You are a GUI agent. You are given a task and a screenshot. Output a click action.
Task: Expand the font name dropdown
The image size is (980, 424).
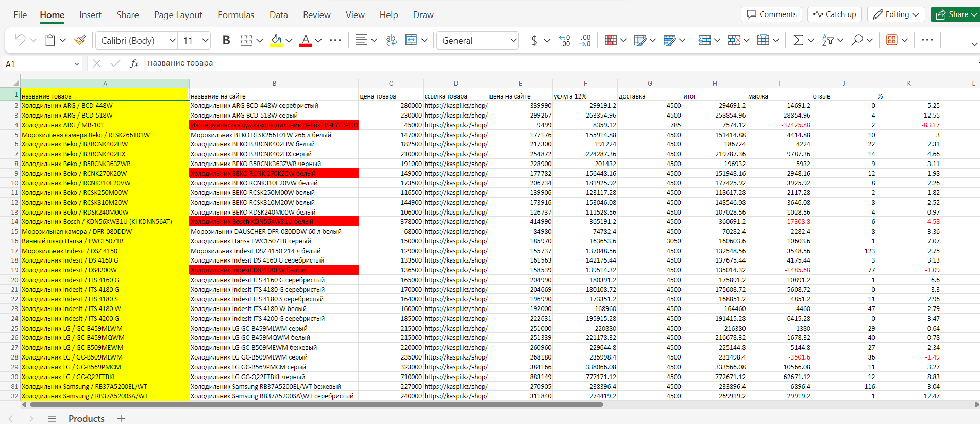(173, 40)
